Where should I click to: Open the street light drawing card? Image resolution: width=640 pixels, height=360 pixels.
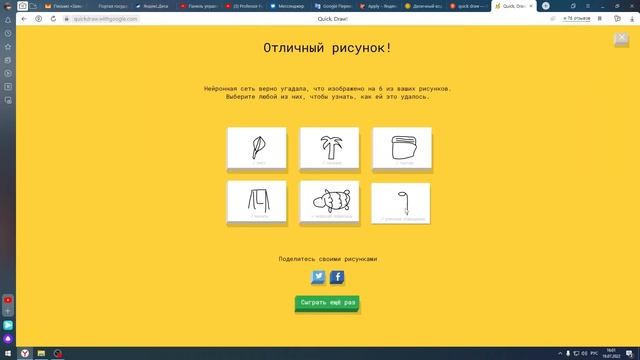(401, 203)
